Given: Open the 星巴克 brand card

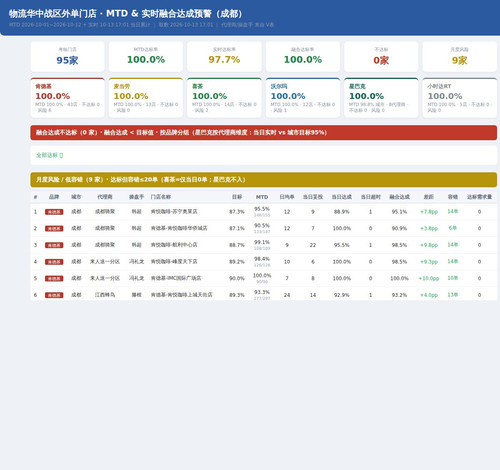Looking at the screenshot, I should [381, 98].
